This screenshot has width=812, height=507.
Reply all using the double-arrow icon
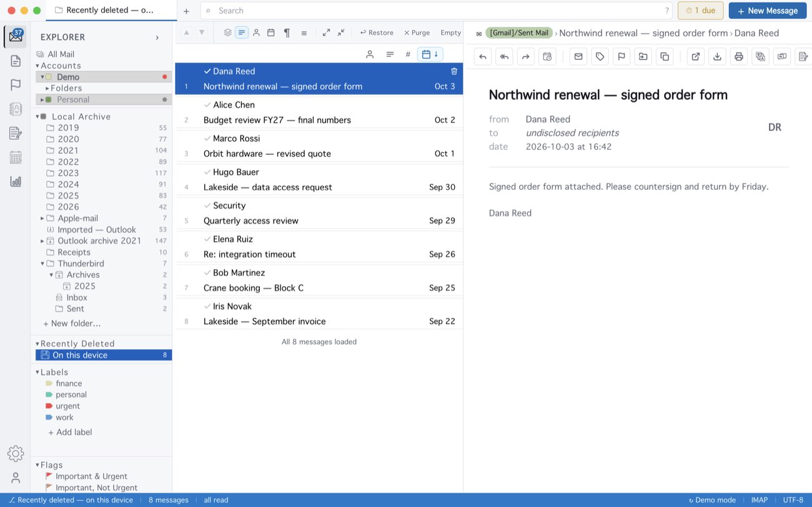[x=504, y=57]
